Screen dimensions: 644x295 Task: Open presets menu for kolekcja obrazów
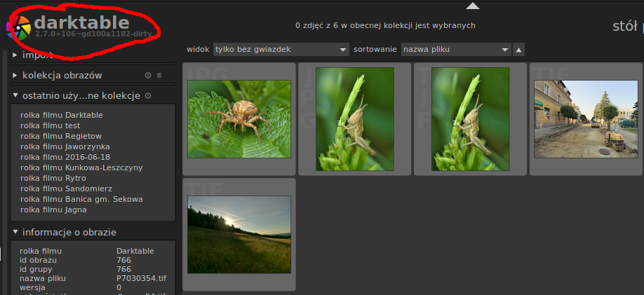pyautogui.click(x=159, y=76)
